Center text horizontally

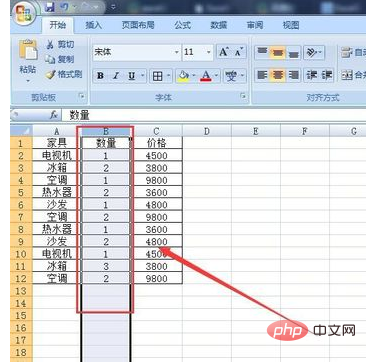pyautogui.click(x=277, y=75)
